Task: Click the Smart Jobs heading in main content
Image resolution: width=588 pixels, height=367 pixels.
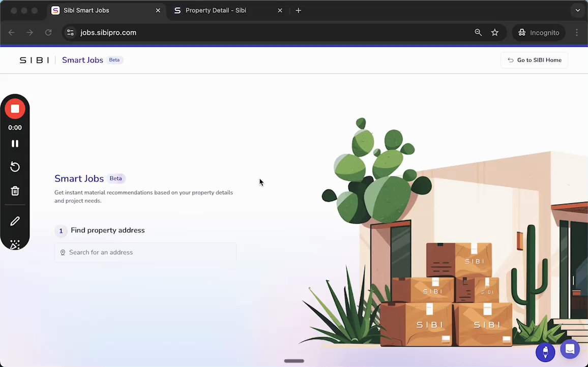Action: (79, 178)
